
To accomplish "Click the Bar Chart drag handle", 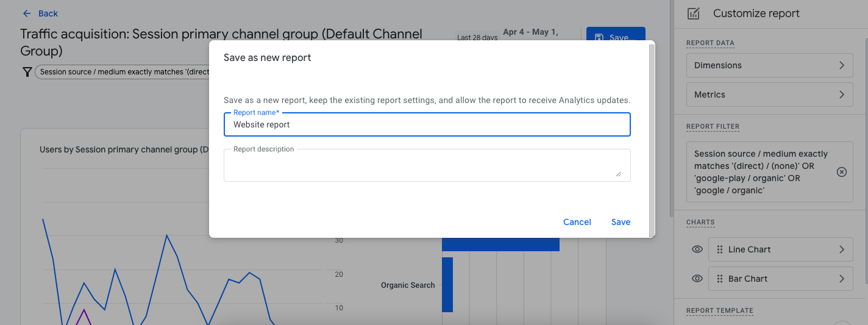I will pyautogui.click(x=720, y=279).
